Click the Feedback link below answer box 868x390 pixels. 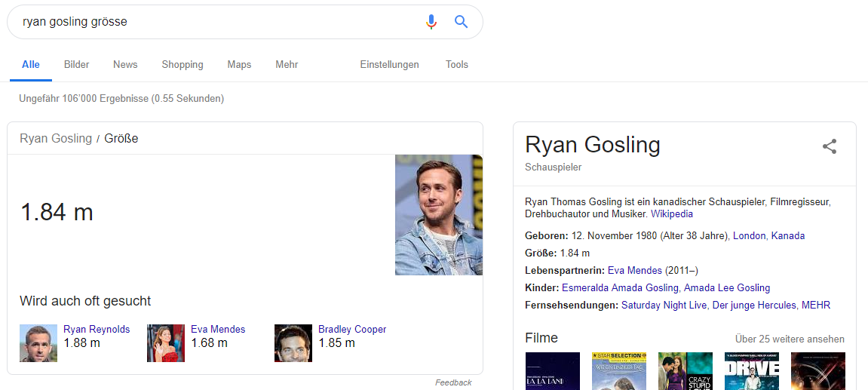pos(453,382)
